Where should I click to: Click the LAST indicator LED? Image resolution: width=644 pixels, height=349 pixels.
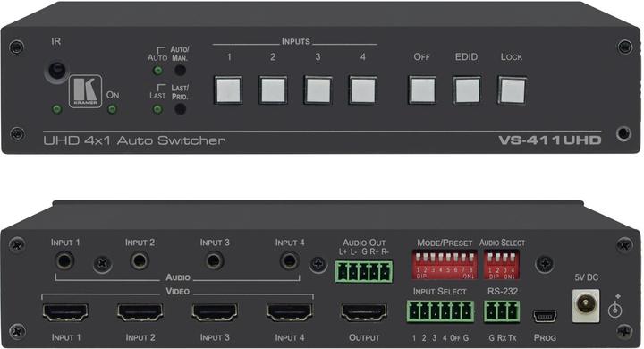(157, 109)
